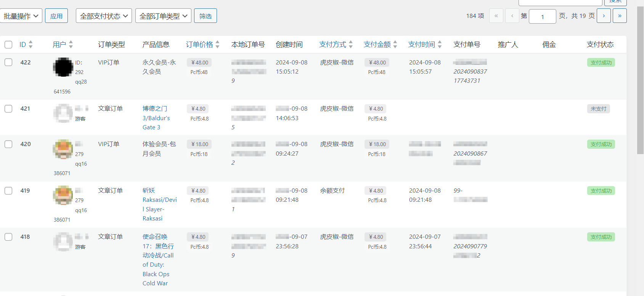
Task: Click the 筛选 filter button
Action: pyautogui.click(x=206, y=16)
